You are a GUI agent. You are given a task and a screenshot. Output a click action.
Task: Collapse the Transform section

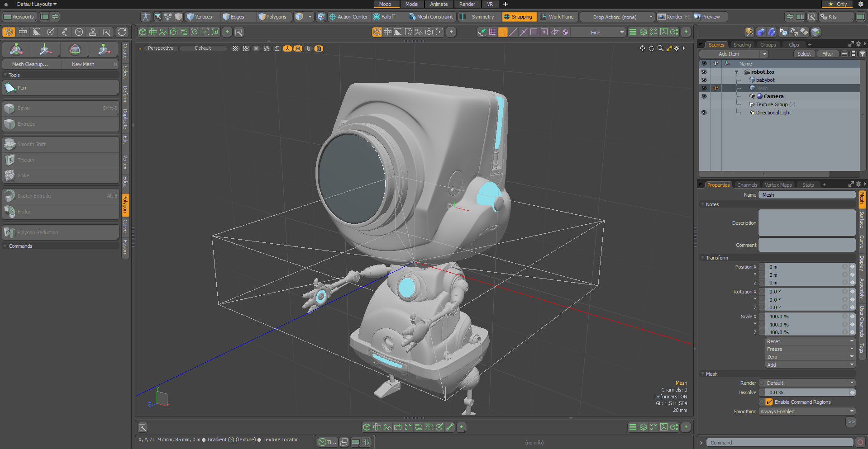717,258
